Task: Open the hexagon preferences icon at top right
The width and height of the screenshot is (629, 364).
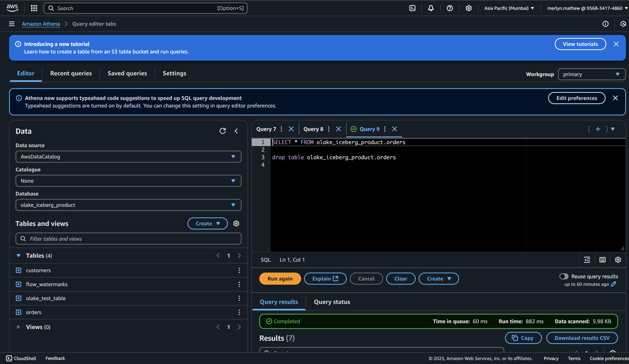Action: 623,24
